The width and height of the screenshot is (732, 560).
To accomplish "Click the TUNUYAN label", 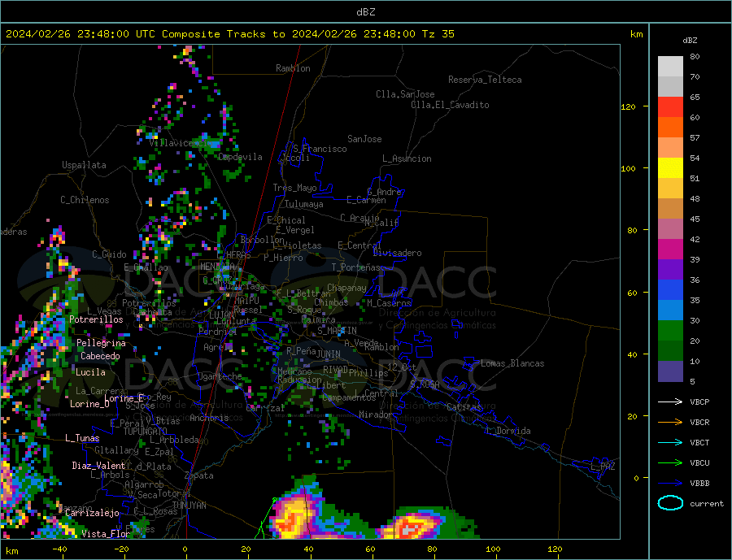I will point(189,505).
